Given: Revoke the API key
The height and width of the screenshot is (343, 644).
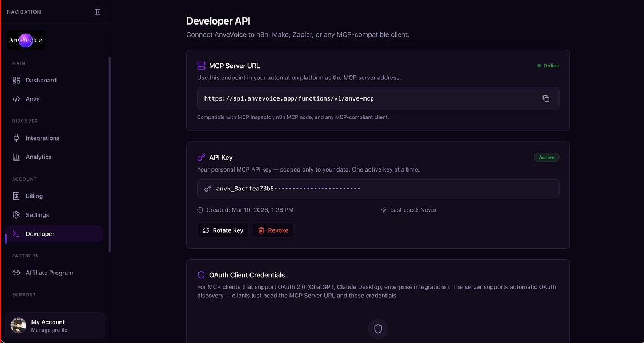Looking at the screenshot, I should pyautogui.click(x=273, y=230).
